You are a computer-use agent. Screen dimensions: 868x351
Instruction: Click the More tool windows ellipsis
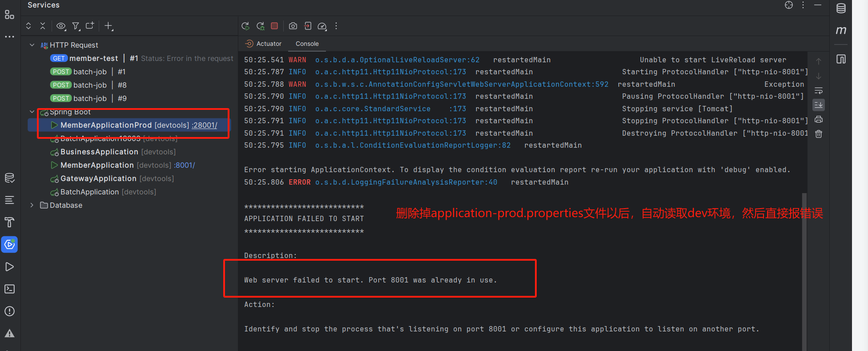point(9,36)
